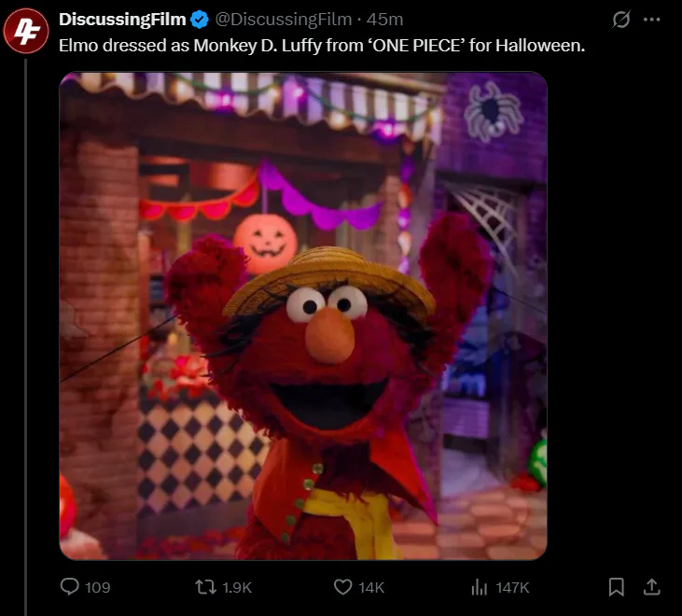Share the post with the upload-arrow icon
Viewport: 682px width, 616px height.
click(652, 587)
